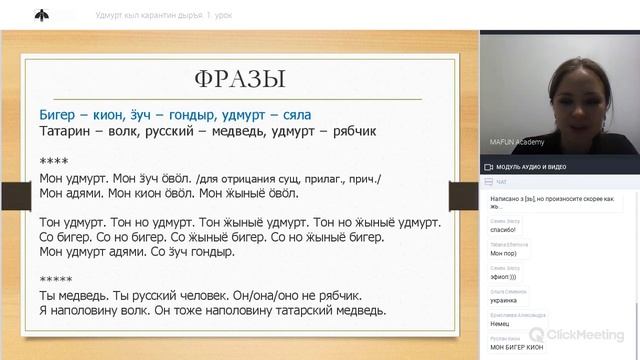Click the chat message 'Написано з [зь], но произносите'

click(x=552, y=202)
